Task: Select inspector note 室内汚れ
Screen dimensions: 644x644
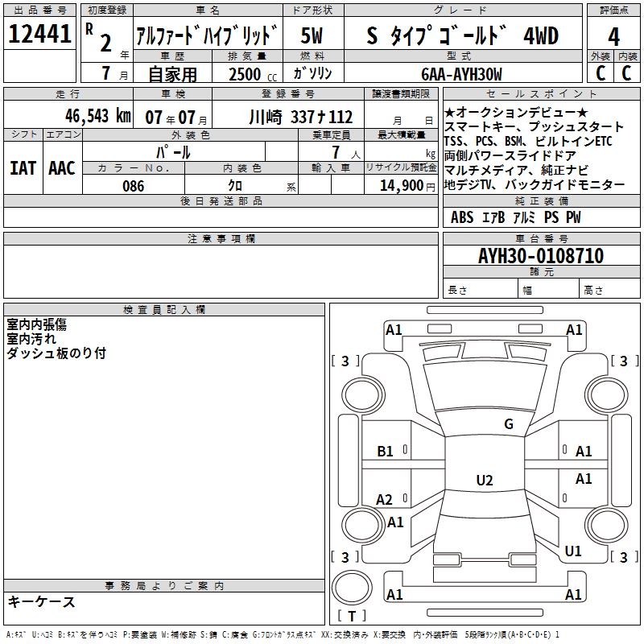Action: tap(31, 339)
